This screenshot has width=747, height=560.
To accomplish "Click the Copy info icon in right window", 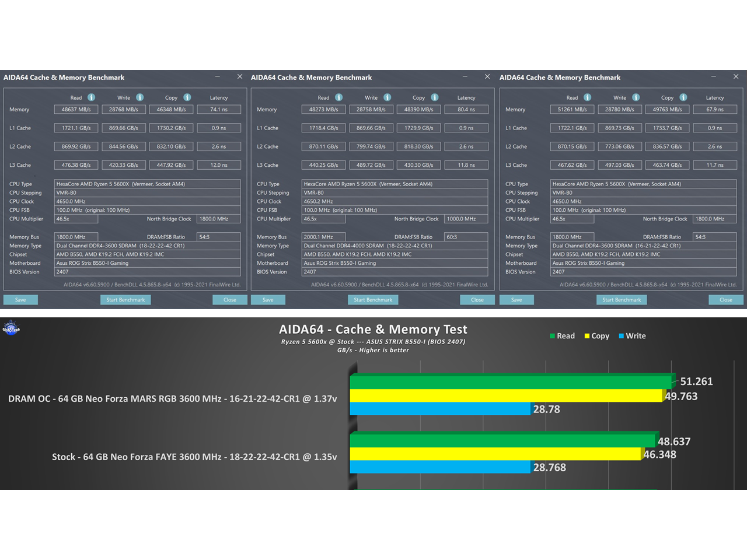I will tap(683, 97).
